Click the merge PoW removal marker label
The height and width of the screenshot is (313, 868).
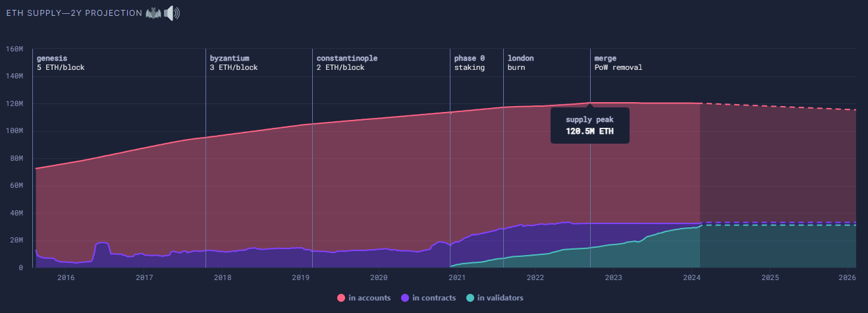618,63
